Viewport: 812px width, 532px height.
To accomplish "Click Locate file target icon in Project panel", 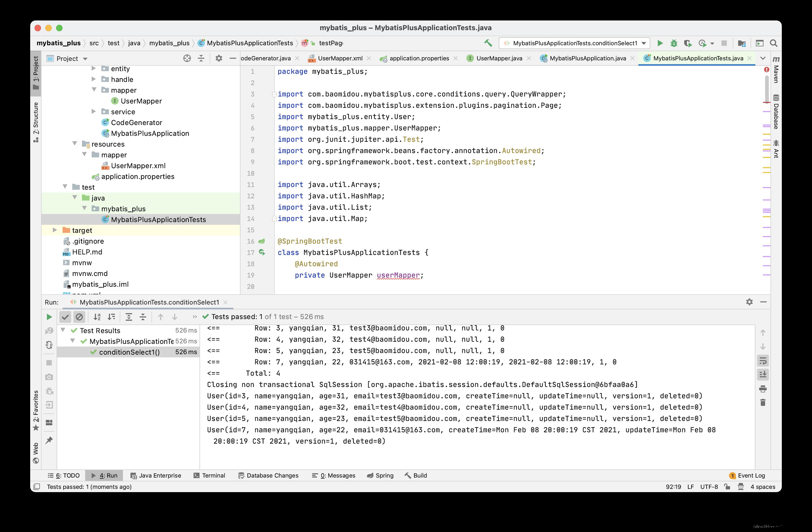I will coord(187,58).
